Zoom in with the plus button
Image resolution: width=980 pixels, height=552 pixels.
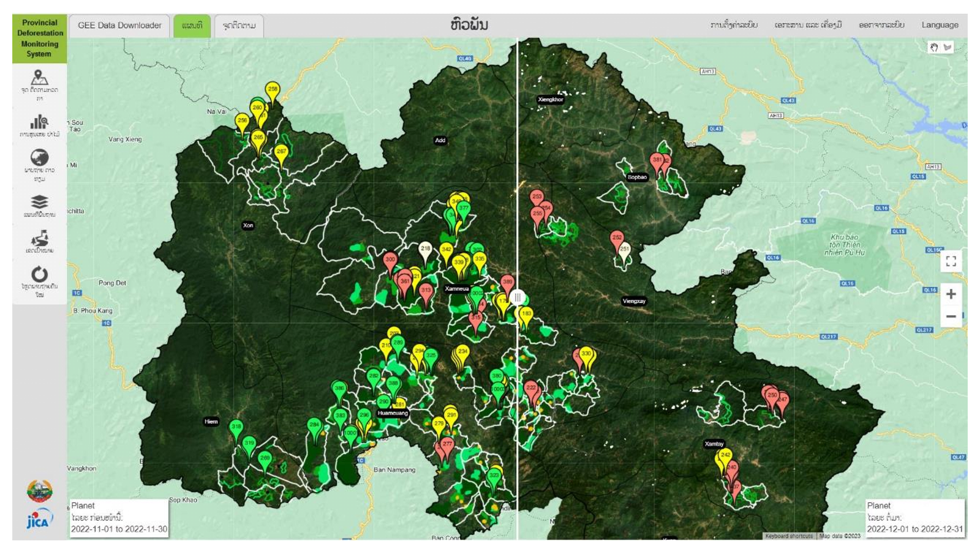click(x=951, y=294)
